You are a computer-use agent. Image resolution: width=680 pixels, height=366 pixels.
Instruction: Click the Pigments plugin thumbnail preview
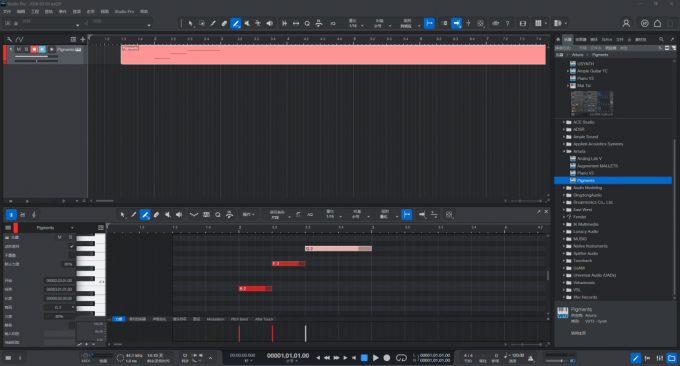pos(592,104)
